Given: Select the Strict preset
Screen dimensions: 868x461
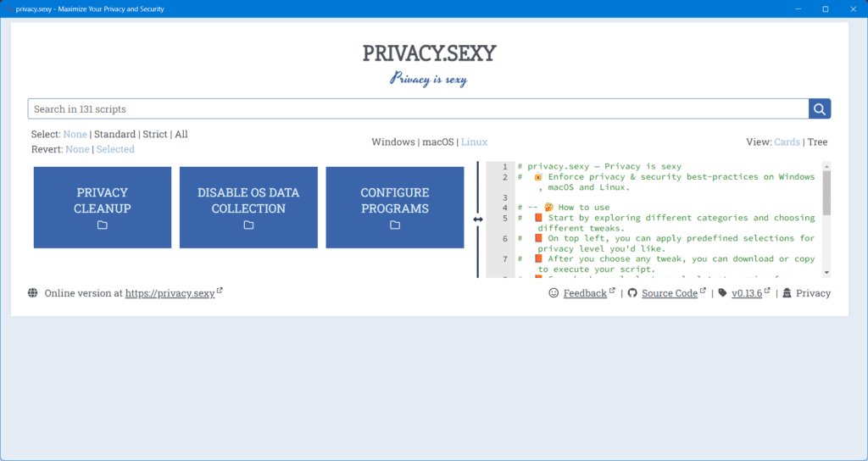Looking at the screenshot, I should point(155,134).
